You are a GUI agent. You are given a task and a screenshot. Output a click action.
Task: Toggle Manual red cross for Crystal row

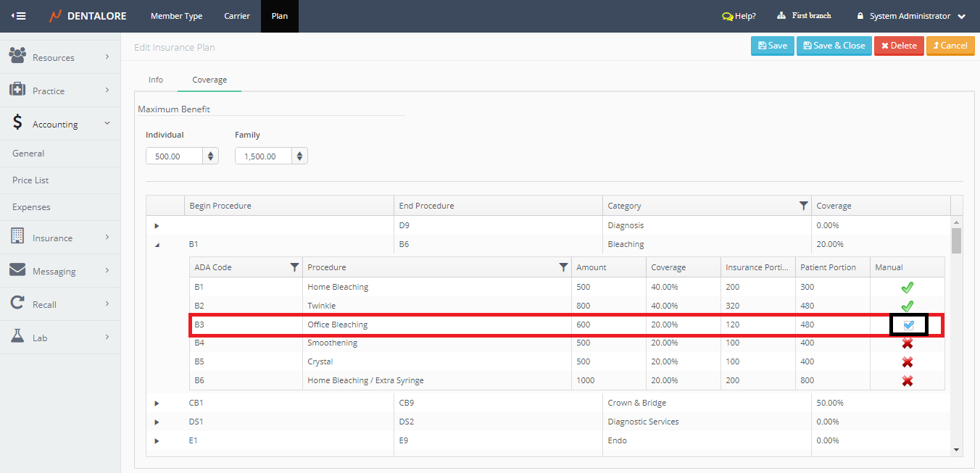coord(907,362)
